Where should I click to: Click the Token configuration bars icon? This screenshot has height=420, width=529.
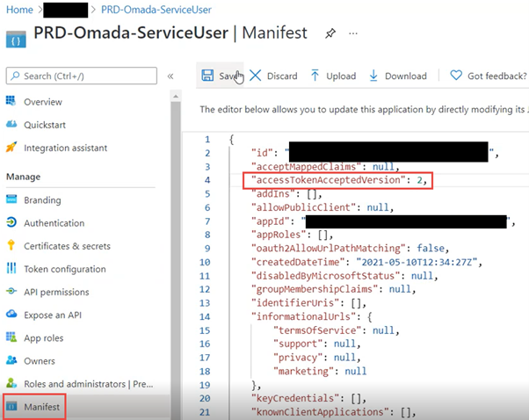[11, 268]
